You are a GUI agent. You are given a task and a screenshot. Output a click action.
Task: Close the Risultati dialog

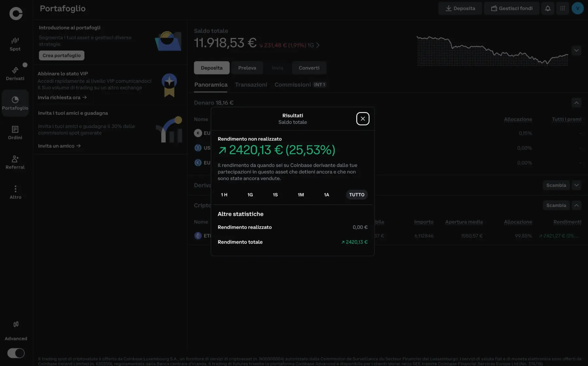[x=363, y=119]
